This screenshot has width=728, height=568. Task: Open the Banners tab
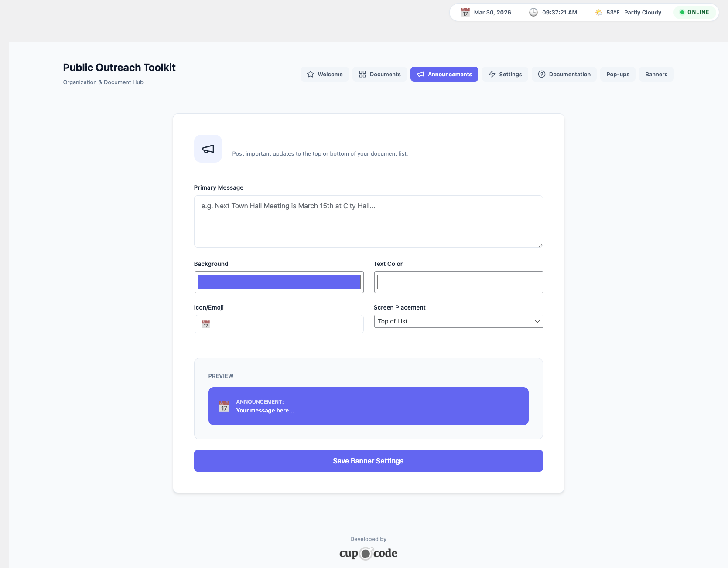pos(656,75)
